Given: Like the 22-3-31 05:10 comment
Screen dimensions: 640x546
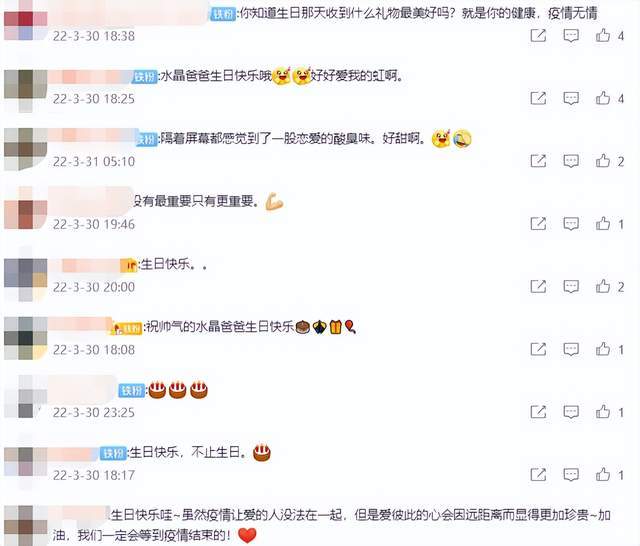Looking at the screenshot, I should click(602, 161).
